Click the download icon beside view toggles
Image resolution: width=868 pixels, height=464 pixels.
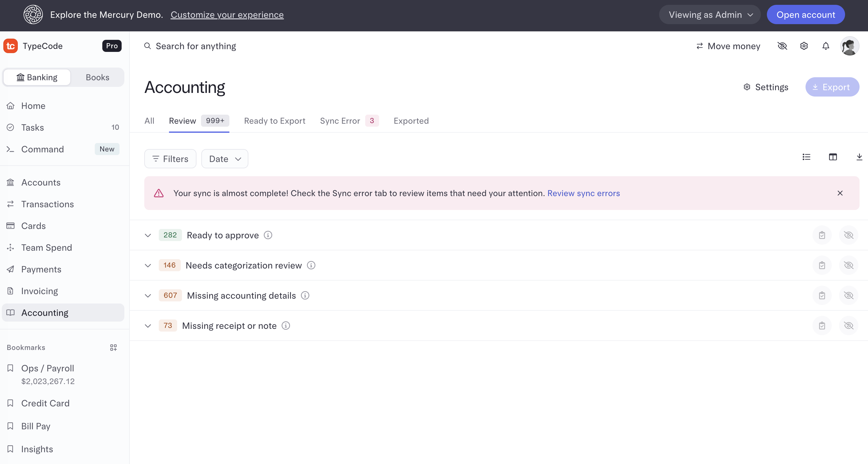pos(859,157)
